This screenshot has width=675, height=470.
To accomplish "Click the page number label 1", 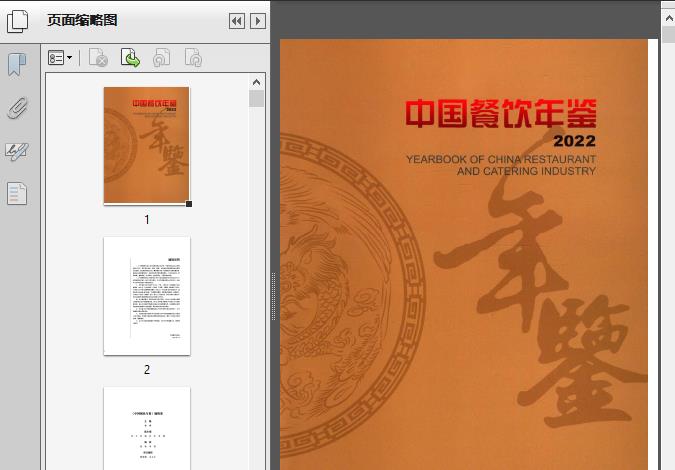I will [x=147, y=220].
